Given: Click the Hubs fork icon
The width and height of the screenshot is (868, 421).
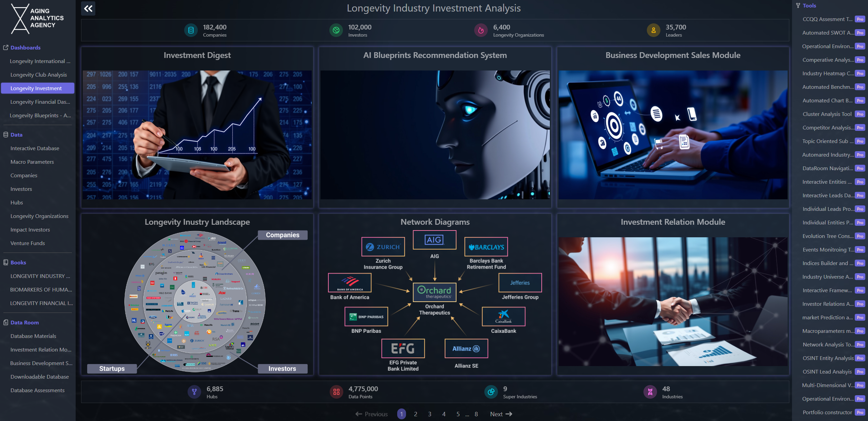Looking at the screenshot, I should pyautogui.click(x=194, y=392).
